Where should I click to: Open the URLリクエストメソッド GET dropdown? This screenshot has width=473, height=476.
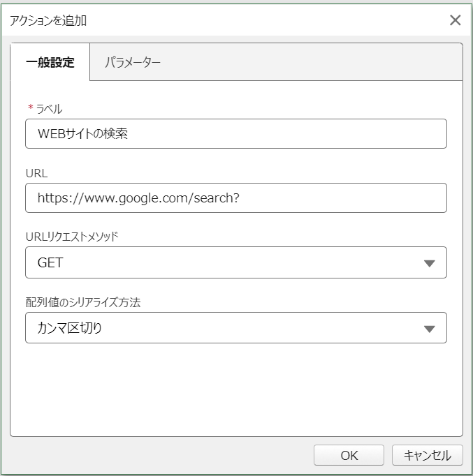pyautogui.click(x=236, y=262)
